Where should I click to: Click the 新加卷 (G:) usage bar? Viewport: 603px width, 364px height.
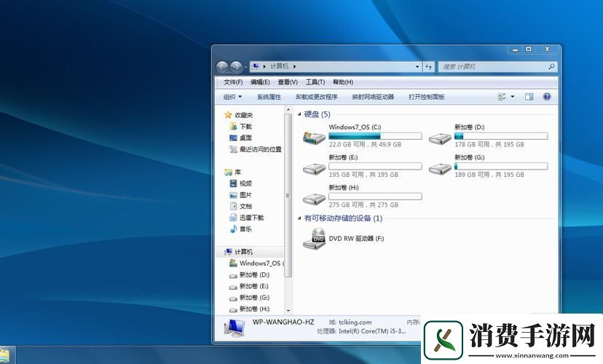[x=501, y=167]
